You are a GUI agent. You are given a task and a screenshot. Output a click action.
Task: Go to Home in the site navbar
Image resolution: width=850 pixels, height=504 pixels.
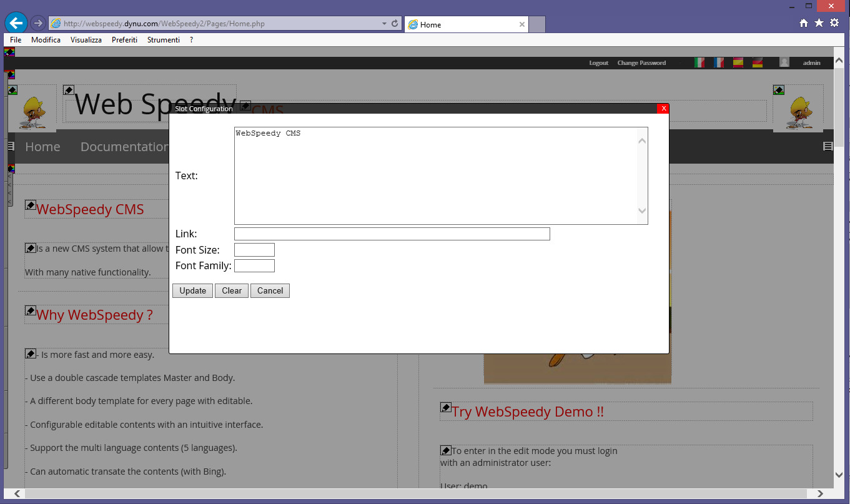(42, 147)
